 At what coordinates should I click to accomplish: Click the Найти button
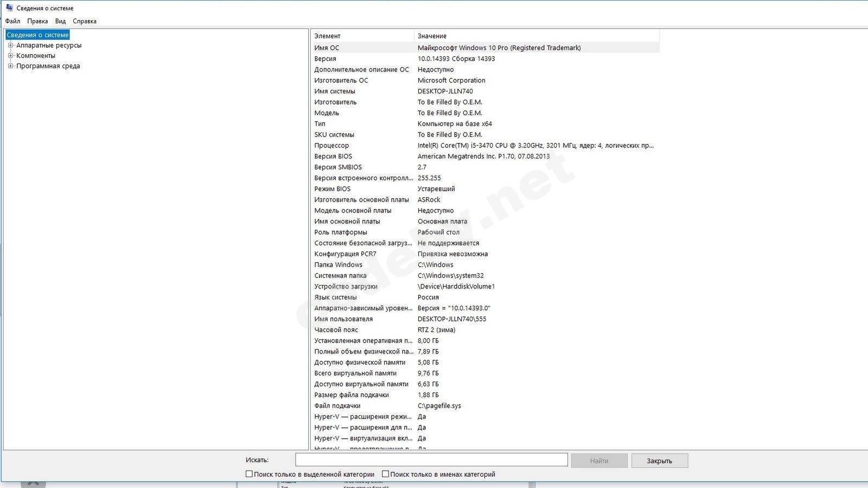tap(599, 461)
